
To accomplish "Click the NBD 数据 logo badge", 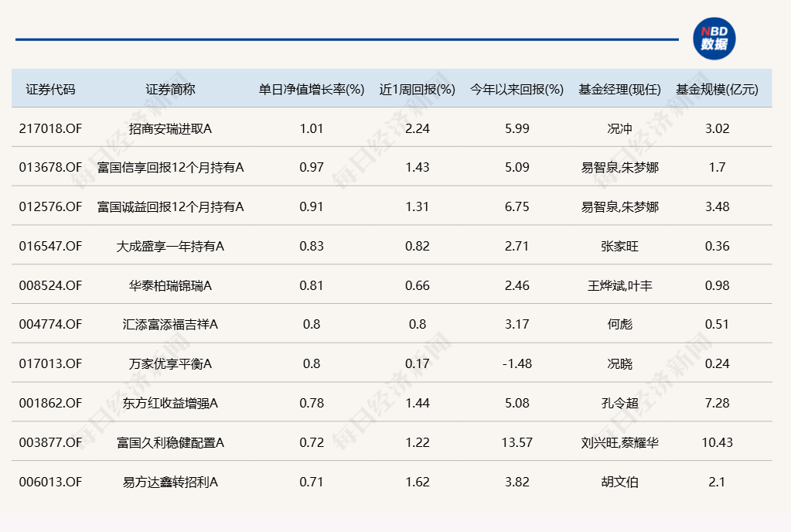I will pyautogui.click(x=714, y=39).
